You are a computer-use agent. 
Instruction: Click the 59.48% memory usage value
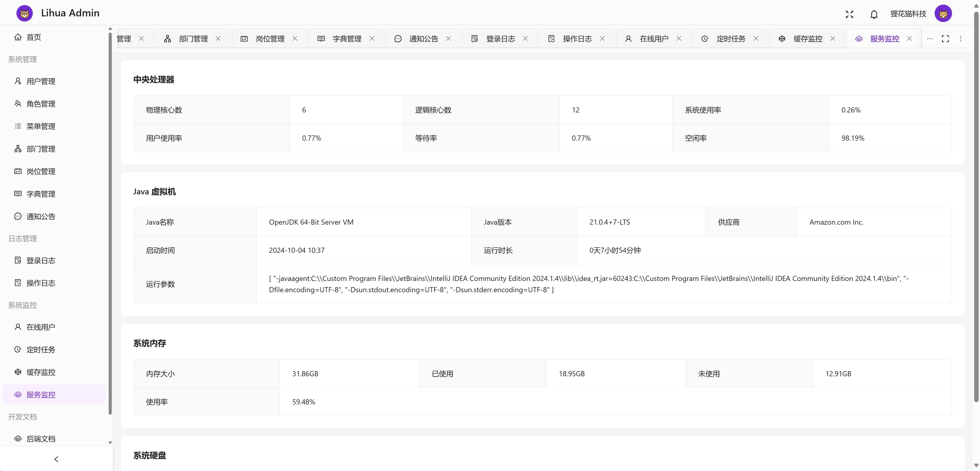(x=304, y=402)
